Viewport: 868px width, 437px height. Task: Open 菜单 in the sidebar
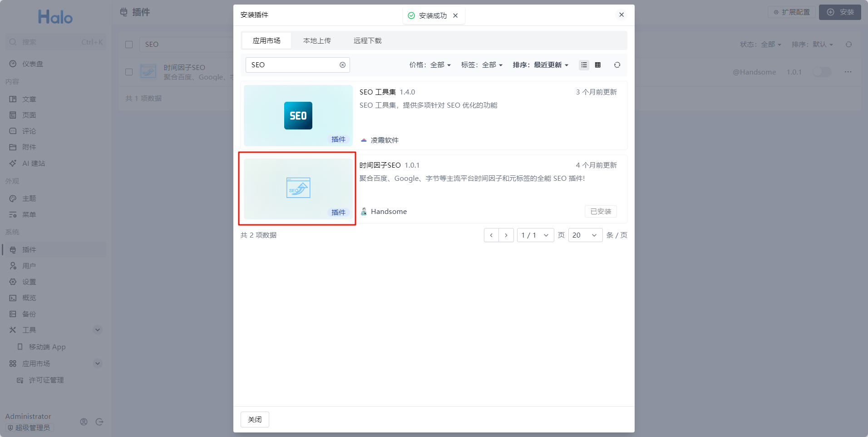pyautogui.click(x=55, y=214)
